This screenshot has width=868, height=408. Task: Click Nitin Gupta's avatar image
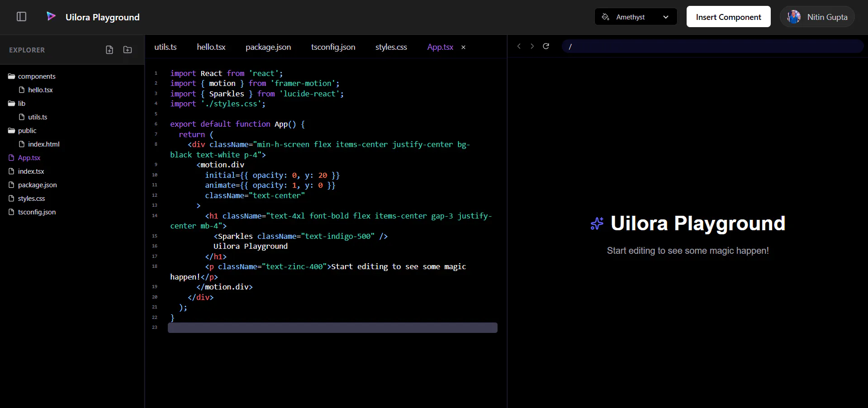[x=794, y=17]
